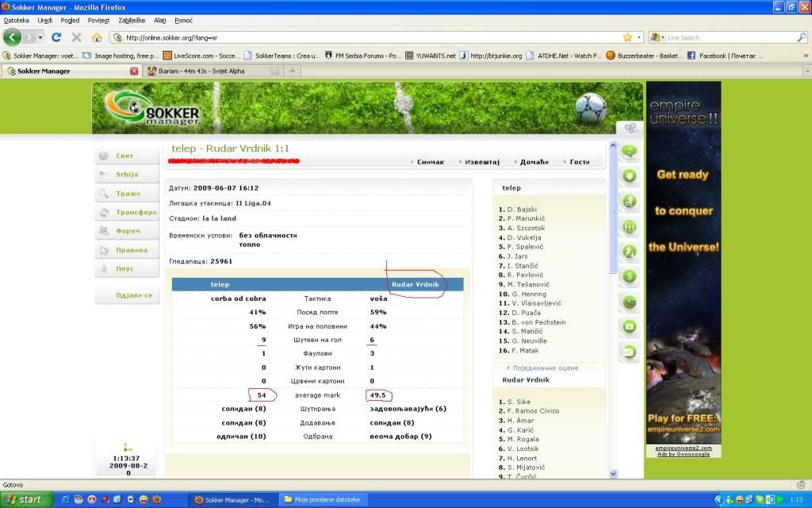Click the Свет sidebar button
Screen dimensions: 812x508
tap(127, 156)
